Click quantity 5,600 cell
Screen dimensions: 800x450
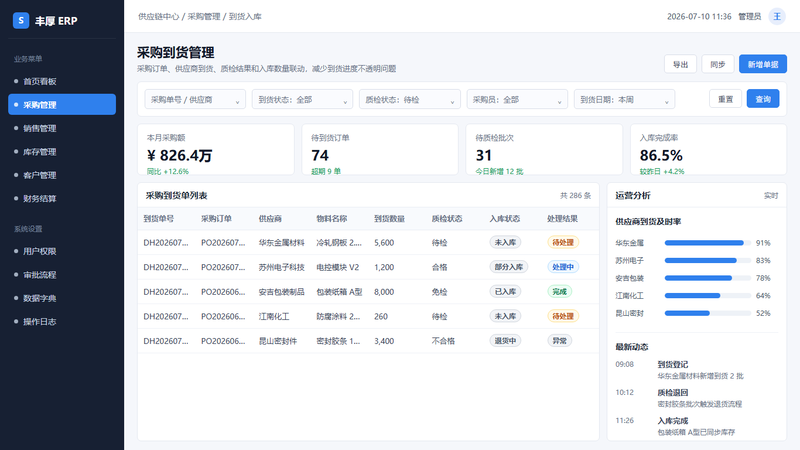click(384, 242)
